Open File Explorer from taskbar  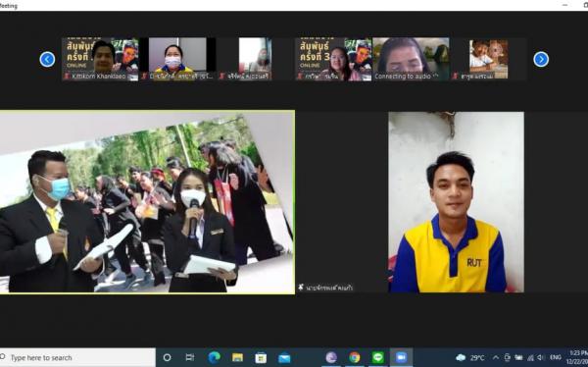pyautogui.click(x=237, y=357)
